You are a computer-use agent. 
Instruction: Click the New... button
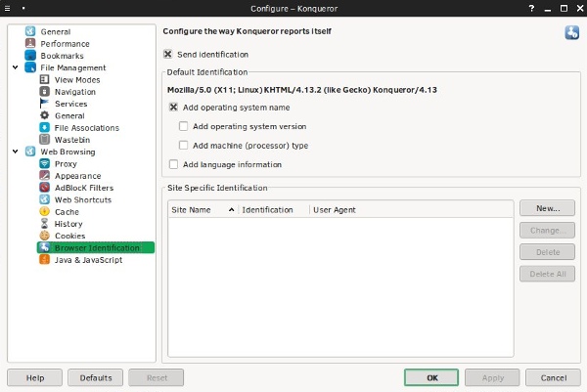click(x=547, y=209)
